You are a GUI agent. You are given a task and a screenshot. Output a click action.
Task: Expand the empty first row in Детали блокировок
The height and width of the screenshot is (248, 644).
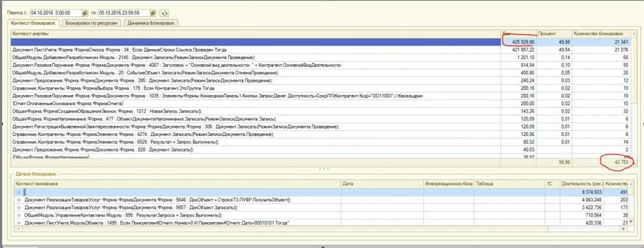pos(19,192)
